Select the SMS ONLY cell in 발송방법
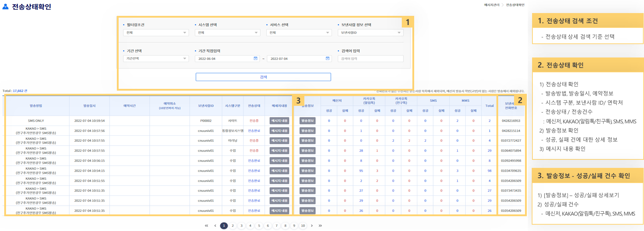644x231 pixels. pyautogui.click(x=36, y=121)
